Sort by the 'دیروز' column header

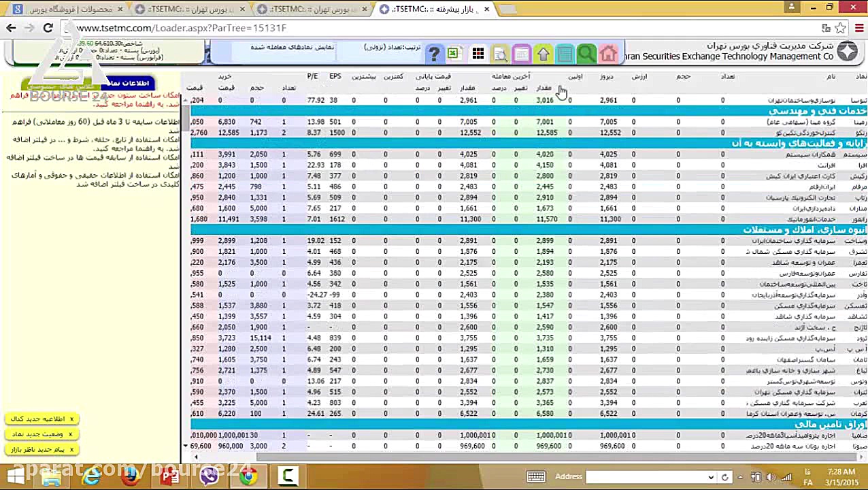(x=606, y=77)
